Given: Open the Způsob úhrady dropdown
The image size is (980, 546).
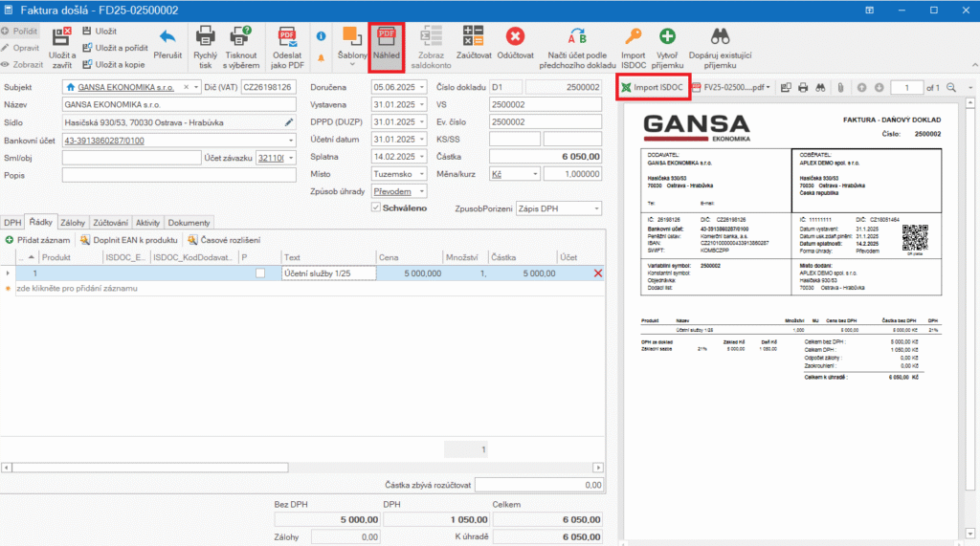Looking at the screenshot, I should pyautogui.click(x=422, y=192).
